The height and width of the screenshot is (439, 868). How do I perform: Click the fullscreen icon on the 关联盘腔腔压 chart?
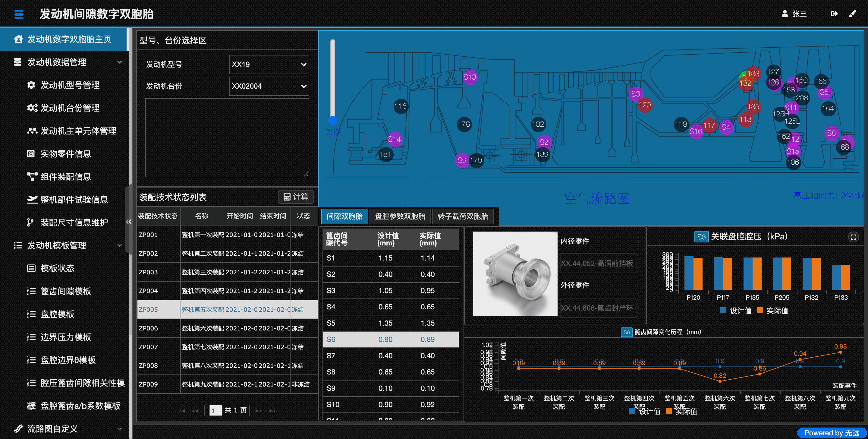coord(853,237)
